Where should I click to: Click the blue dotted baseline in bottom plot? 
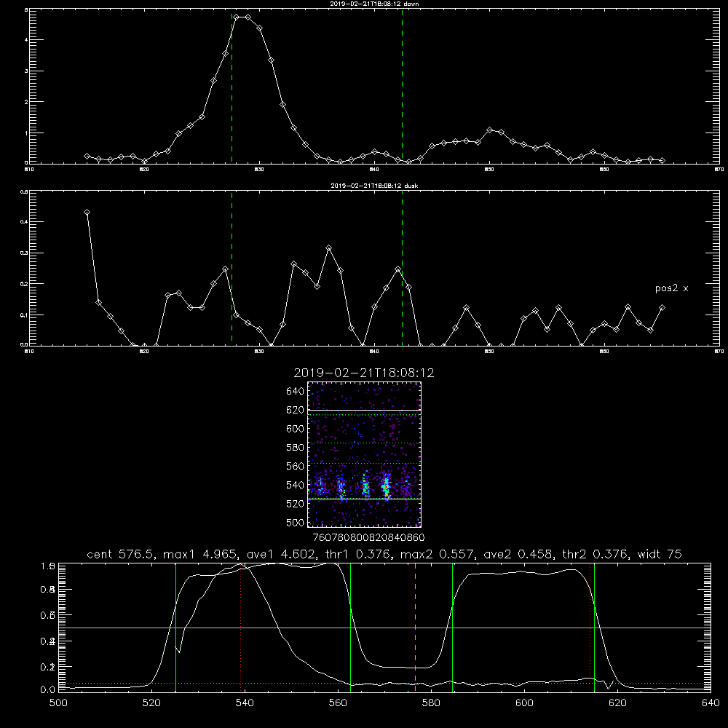(384, 683)
